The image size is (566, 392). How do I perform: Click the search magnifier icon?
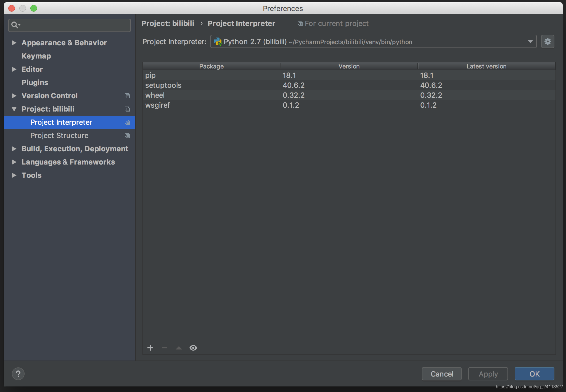pyautogui.click(x=16, y=25)
